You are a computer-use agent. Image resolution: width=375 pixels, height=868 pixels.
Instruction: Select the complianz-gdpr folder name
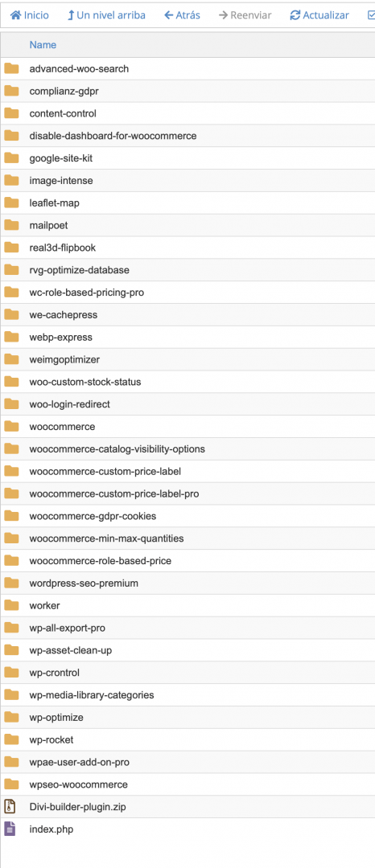[x=64, y=92]
